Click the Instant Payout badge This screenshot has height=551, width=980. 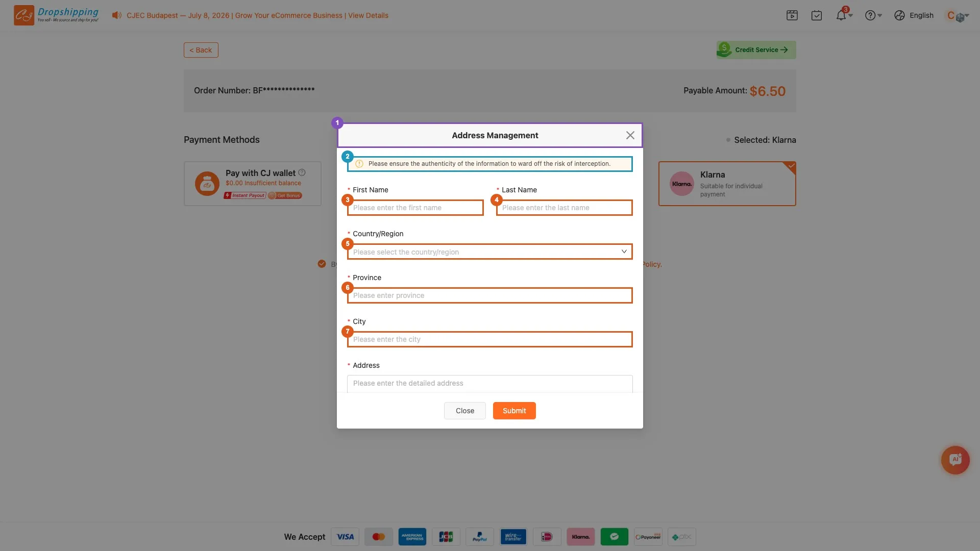[245, 195]
